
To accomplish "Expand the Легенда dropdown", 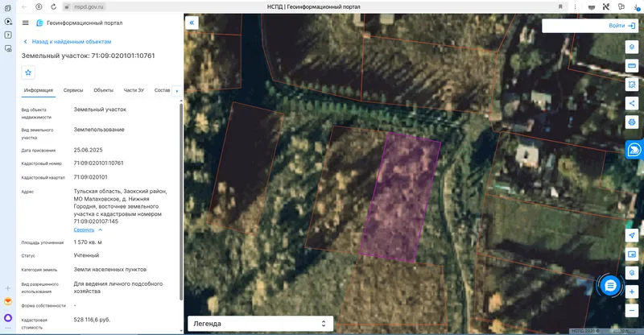I will point(260,324).
